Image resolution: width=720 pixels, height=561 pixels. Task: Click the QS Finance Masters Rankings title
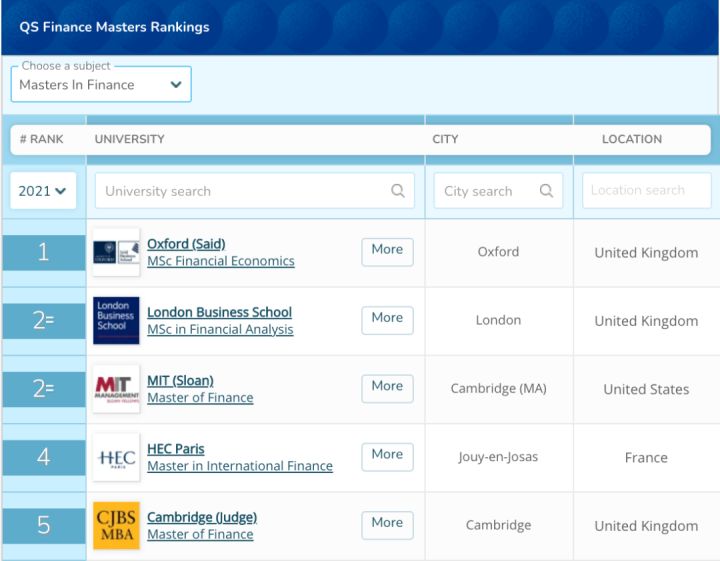(x=114, y=27)
